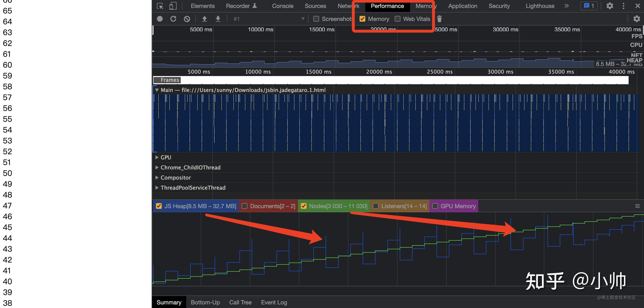The image size is (644, 308).
Task: Activate the inspect element picker icon
Action: [x=160, y=6]
